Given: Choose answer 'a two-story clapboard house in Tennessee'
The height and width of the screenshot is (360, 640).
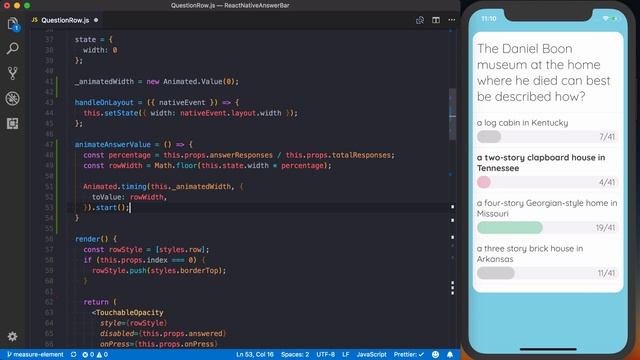Looking at the screenshot, I should pyautogui.click(x=541, y=162).
